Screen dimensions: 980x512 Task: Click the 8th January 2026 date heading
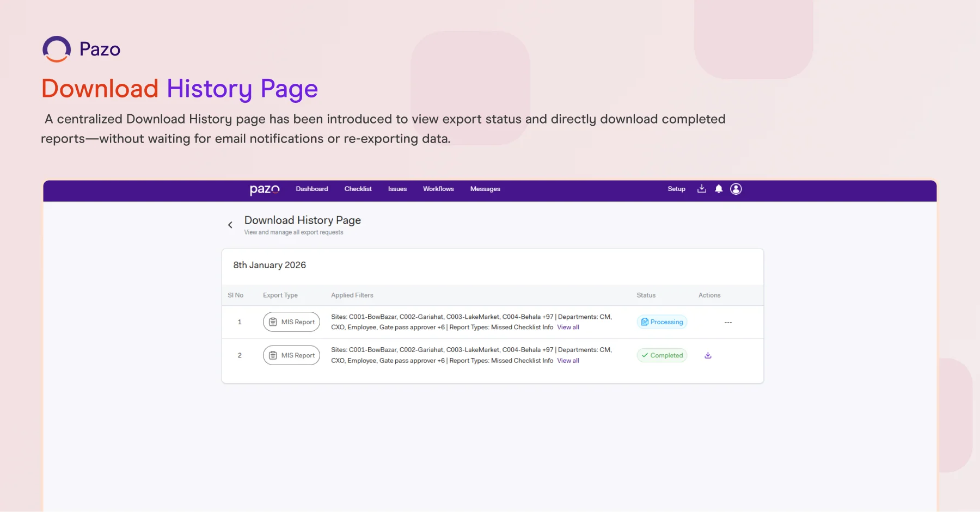click(269, 265)
